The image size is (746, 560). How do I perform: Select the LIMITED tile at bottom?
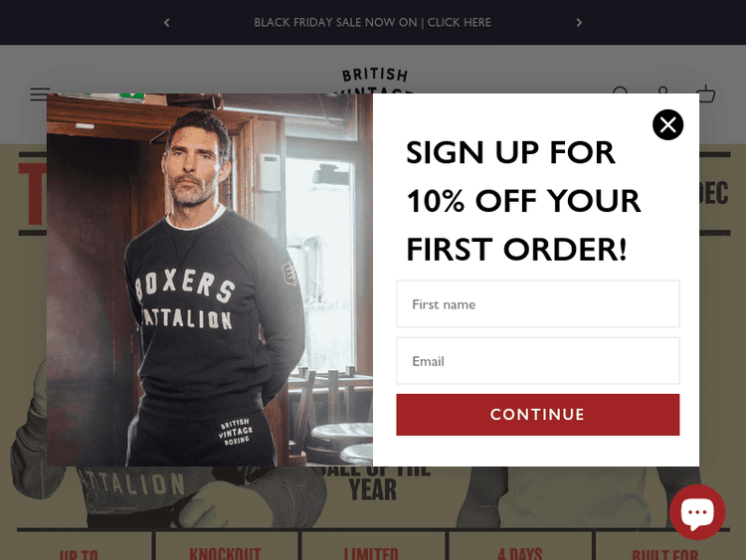pos(372,547)
